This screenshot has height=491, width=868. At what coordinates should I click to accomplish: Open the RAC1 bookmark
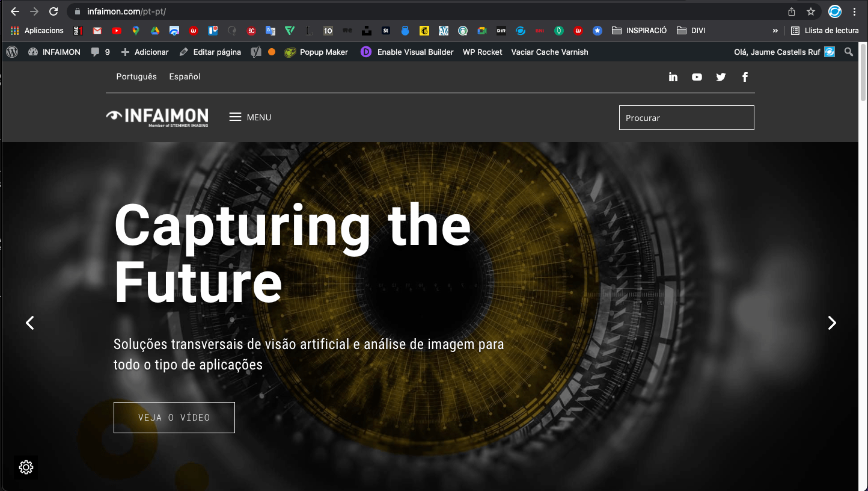click(78, 30)
